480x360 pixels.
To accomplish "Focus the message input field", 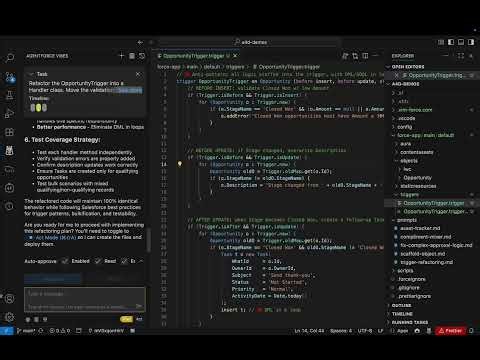I will [x=85, y=299].
